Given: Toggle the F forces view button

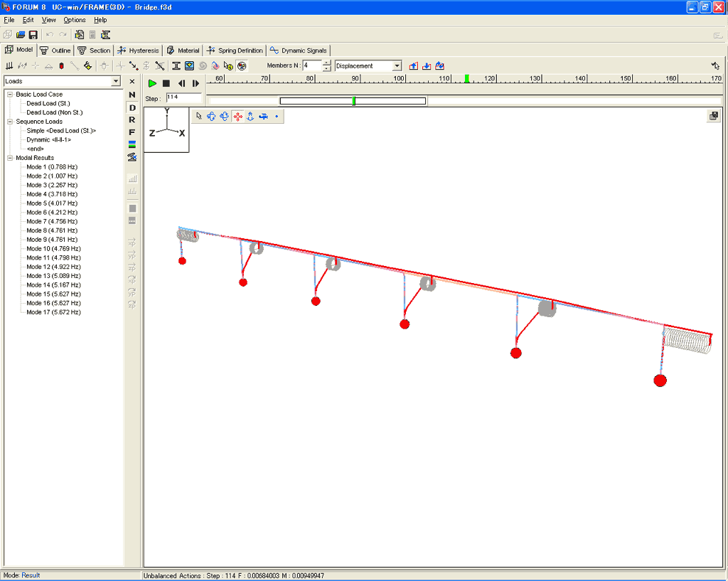Looking at the screenshot, I should point(132,132).
